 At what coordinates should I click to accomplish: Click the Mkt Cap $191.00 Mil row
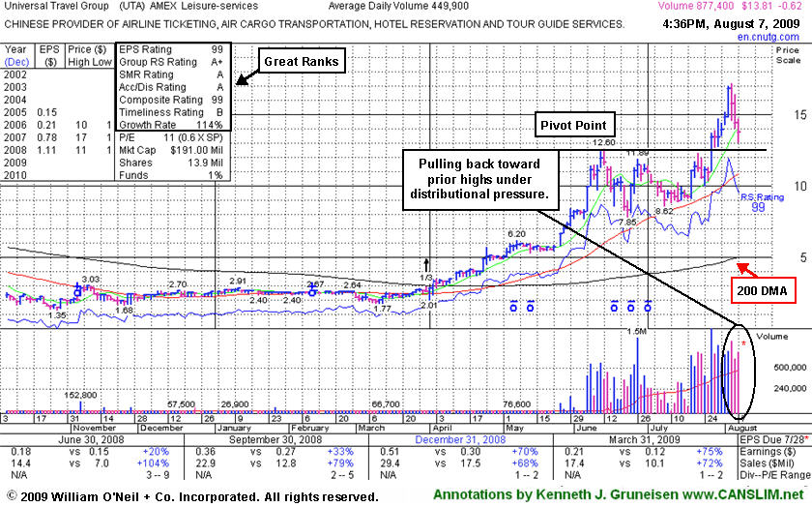[x=171, y=150]
